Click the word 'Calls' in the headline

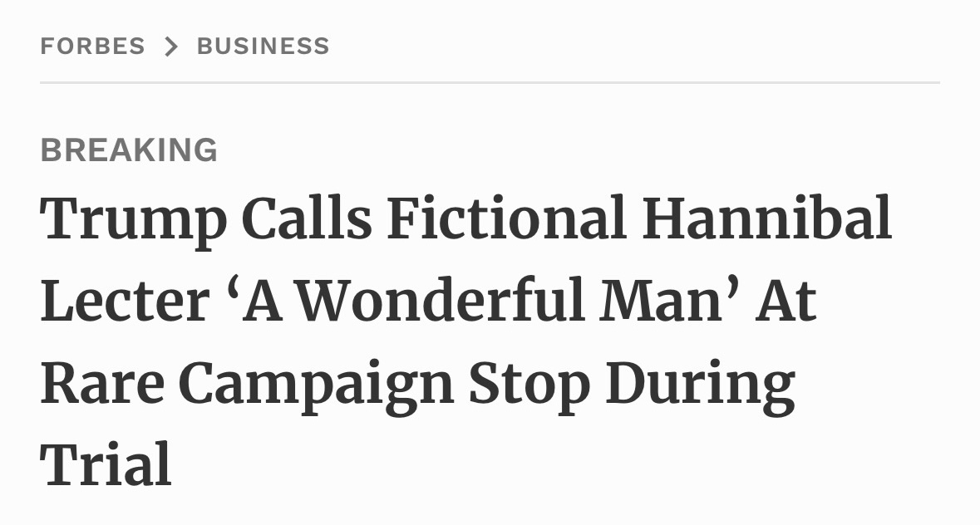(x=307, y=218)
